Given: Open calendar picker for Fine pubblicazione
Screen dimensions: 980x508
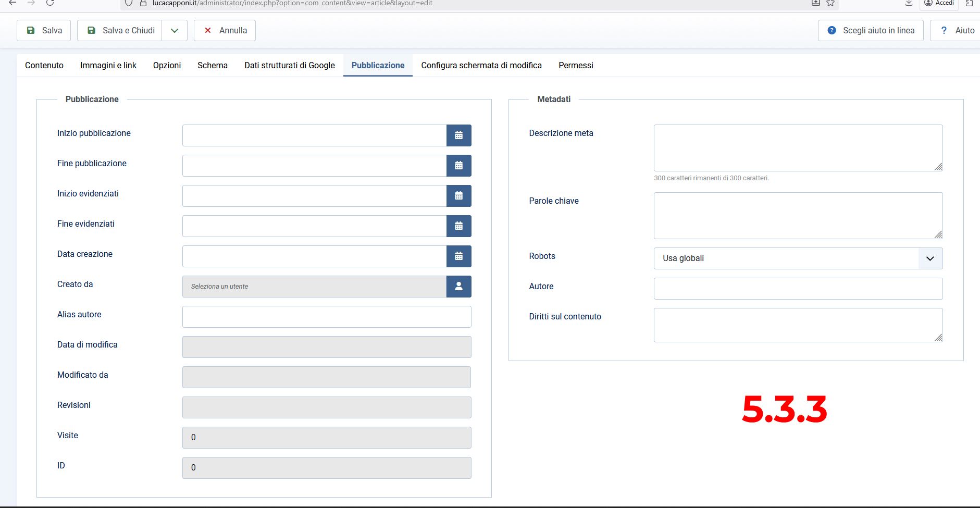Looking at the screenshot, I should click(x=458, y=166).
